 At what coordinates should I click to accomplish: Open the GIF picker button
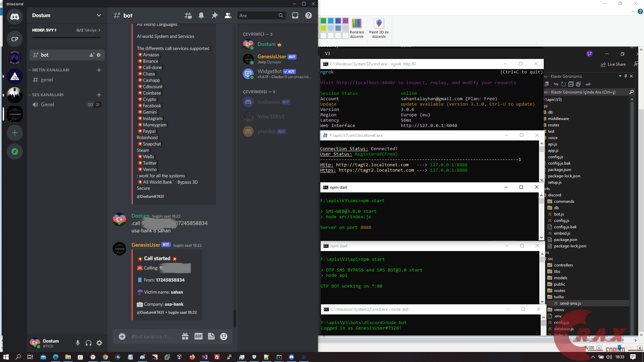click(x=199, y=336)
